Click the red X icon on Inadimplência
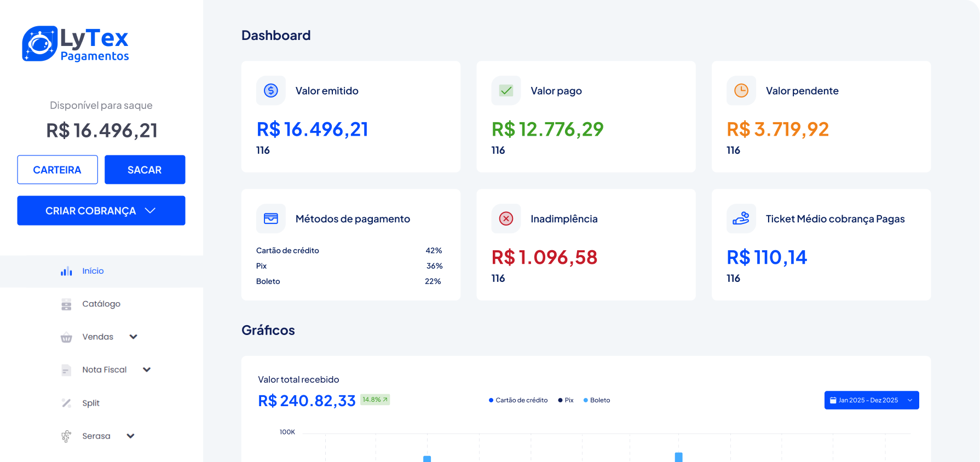980x462 pixels. coord(506,218)
